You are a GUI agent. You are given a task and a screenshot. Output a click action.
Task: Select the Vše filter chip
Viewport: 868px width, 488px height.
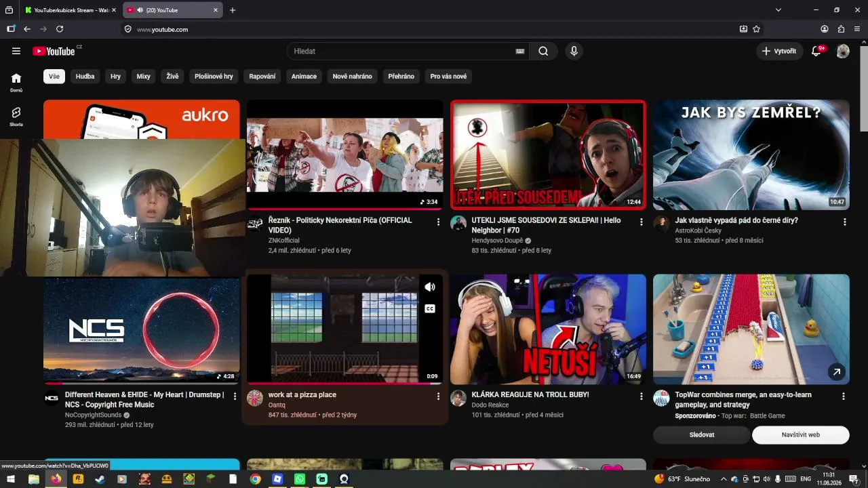pos(54,77)
